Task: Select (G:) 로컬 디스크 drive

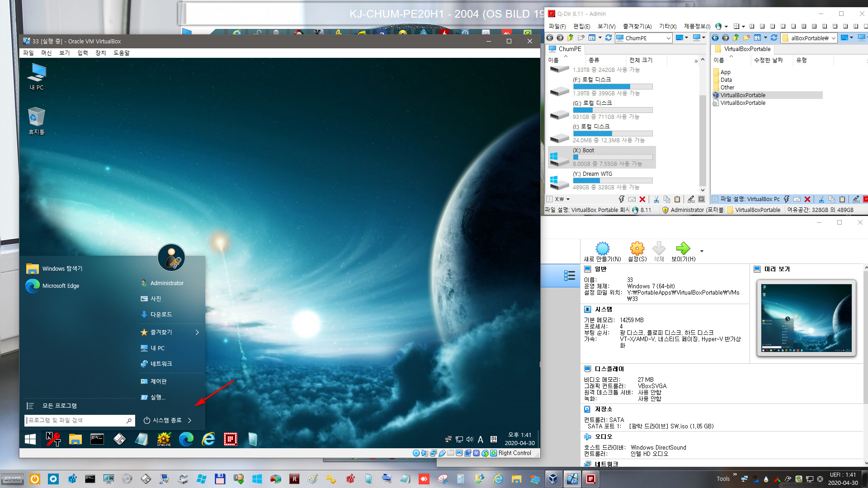Action: (601, 110)
